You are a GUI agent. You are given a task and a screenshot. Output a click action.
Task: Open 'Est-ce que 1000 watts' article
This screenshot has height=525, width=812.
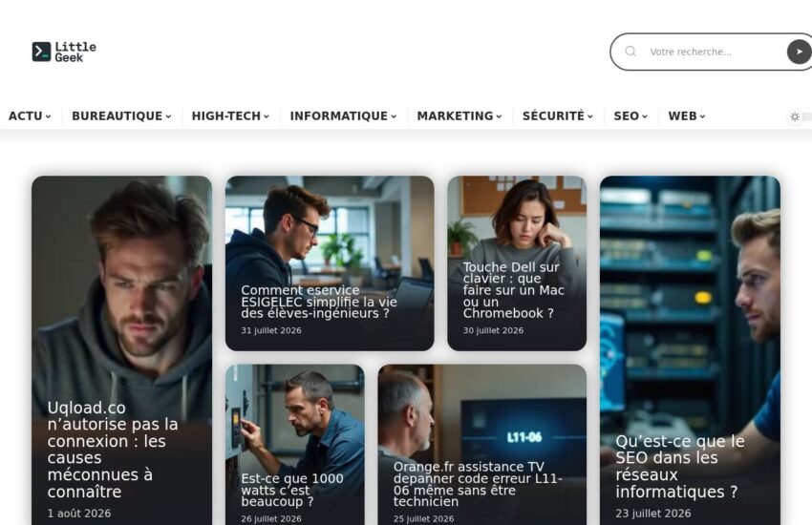click(292, 490)
